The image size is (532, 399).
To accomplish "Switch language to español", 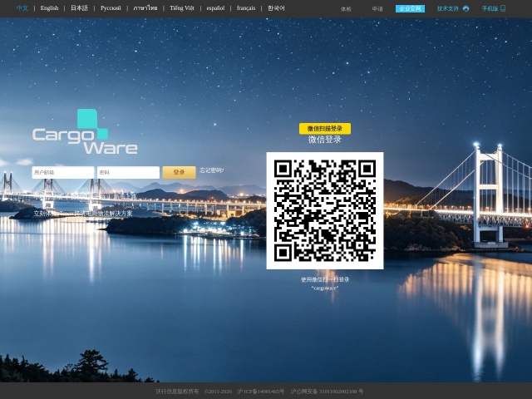I will [x=215, y=8].
